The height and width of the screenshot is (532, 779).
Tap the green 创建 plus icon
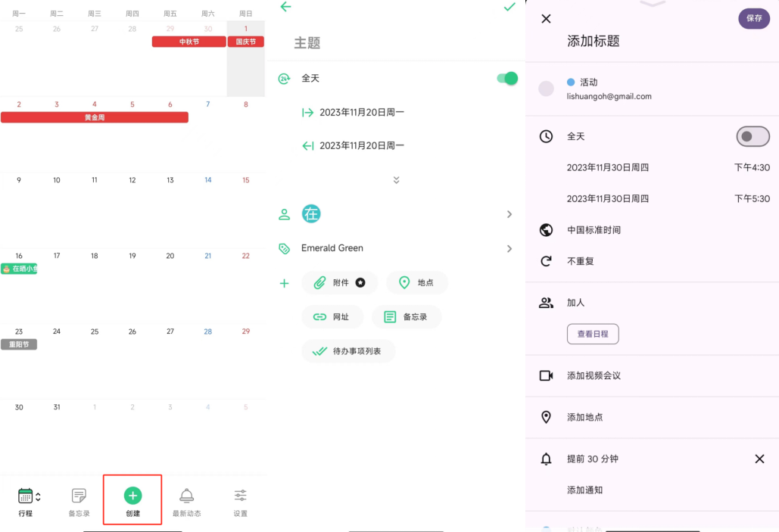[132, 496]
